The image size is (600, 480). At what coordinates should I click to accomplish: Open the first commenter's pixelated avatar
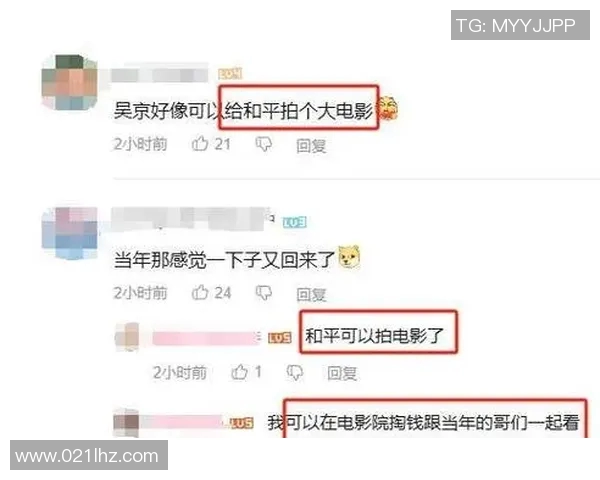click(69, 82)
